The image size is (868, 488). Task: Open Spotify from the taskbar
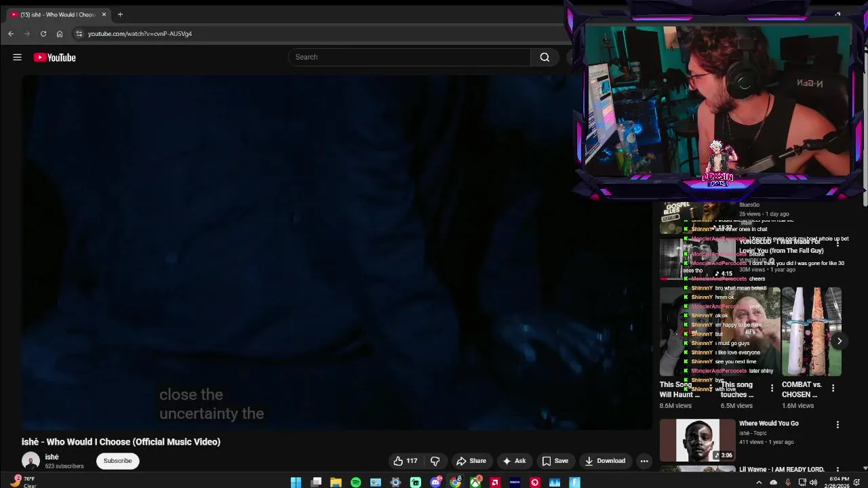[x=355, y=483]
